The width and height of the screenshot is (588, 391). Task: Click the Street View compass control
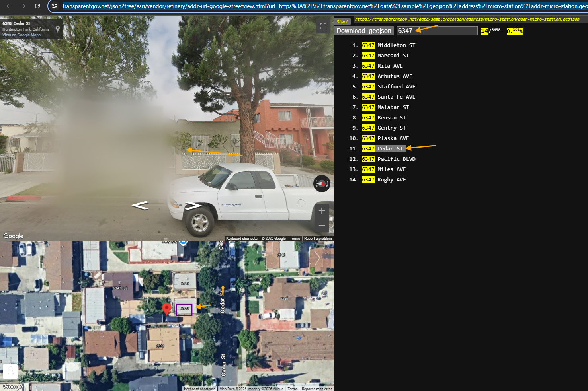pos(322,183)
